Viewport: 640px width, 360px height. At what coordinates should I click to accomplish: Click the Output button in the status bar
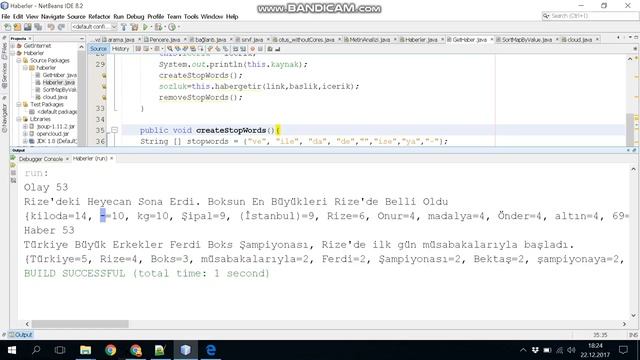pyautogui.click(x=20, y=335)
